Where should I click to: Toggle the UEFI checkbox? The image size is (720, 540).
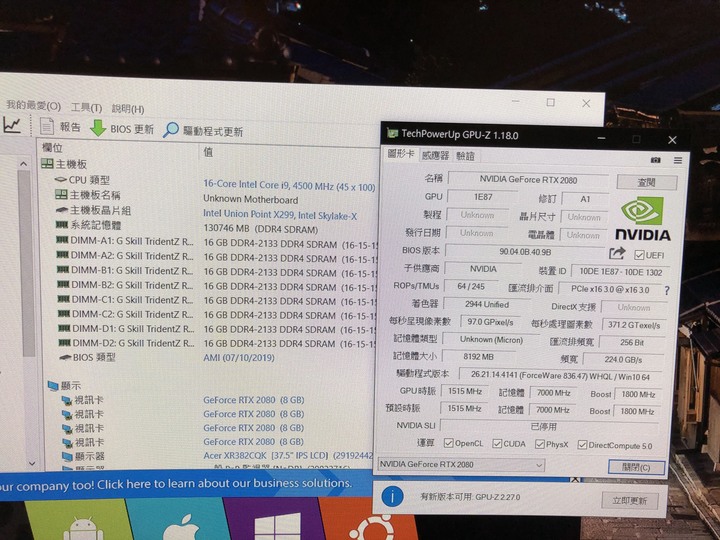pos(639,255)
